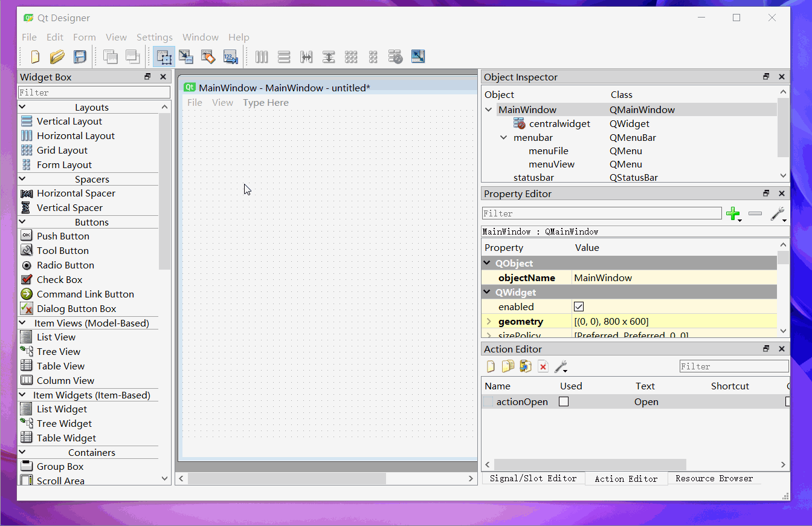Collapse the Layouts category

[x=23, y=107]
